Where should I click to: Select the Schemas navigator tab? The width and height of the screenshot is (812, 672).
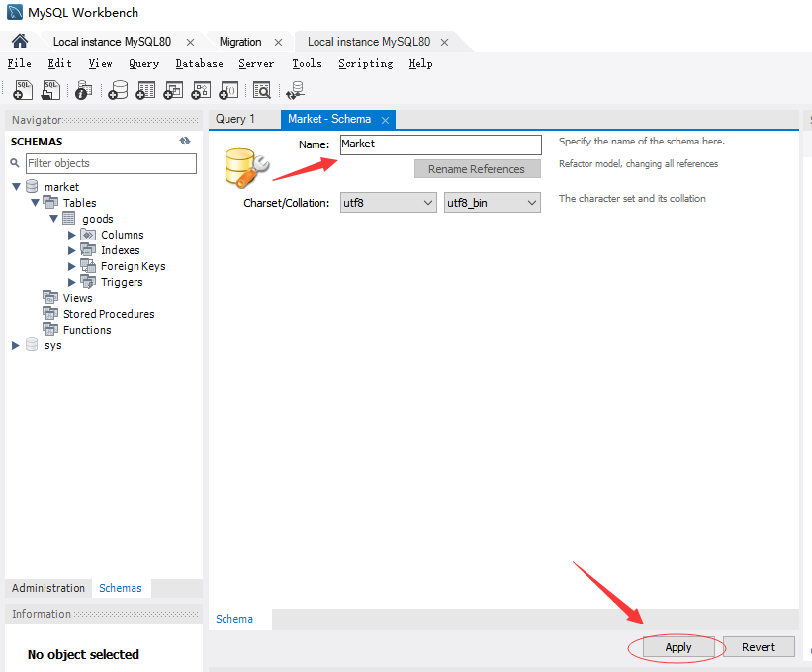tap(120, 588)
